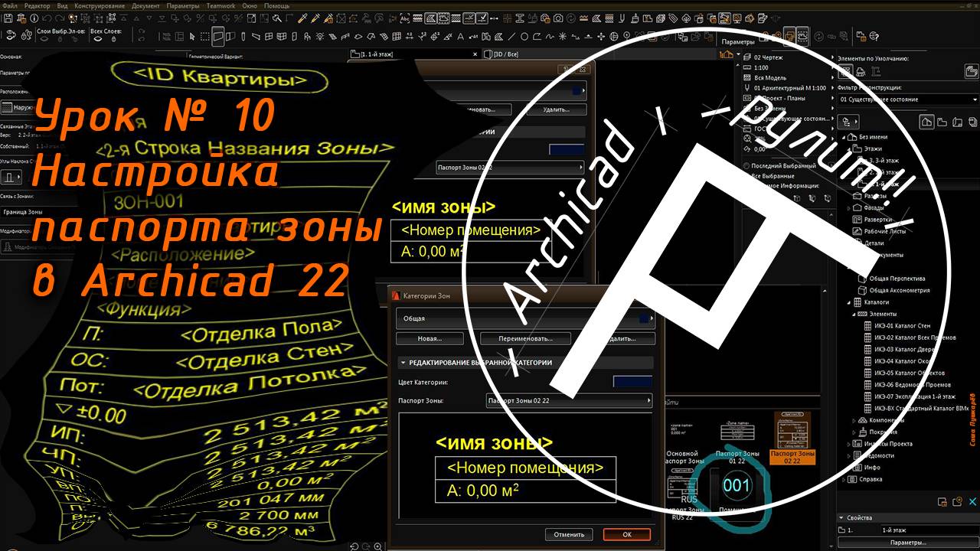Collapse the Элементы tree node
980x551 pixels.
854,314
